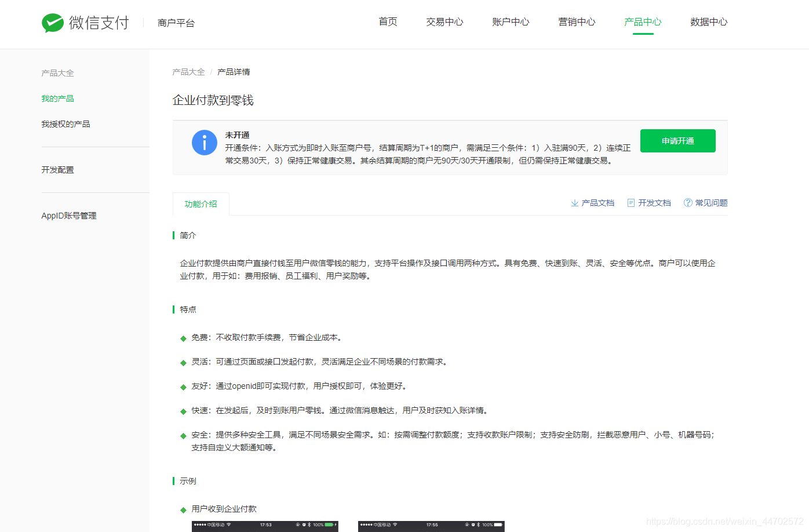Click the 灵活 feature bullet text

[321, 362]
